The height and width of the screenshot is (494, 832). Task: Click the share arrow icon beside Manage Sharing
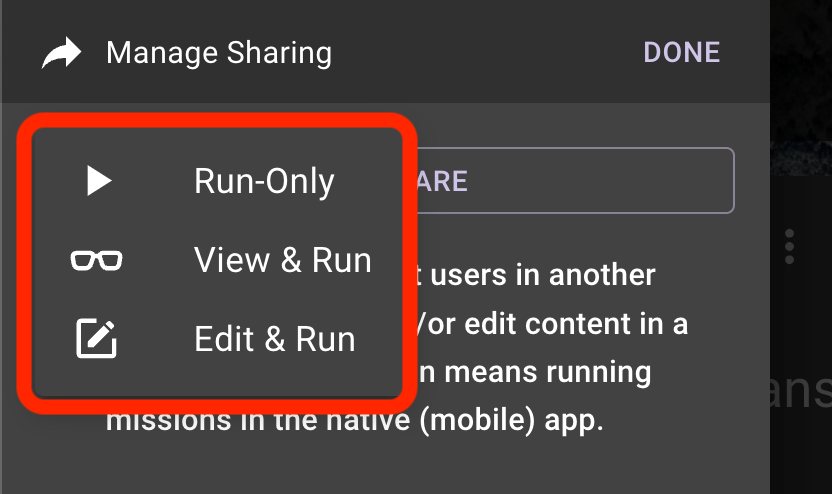62,53
